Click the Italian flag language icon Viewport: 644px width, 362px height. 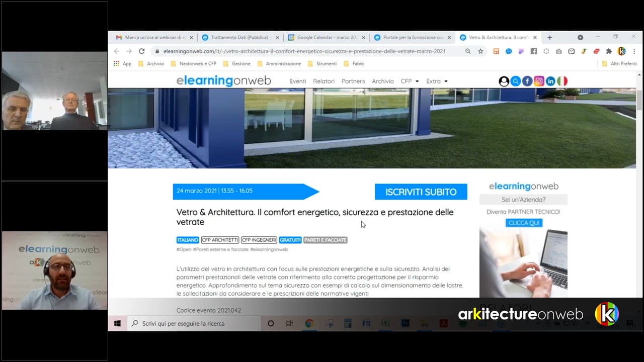pyautogui.click(x=562, y=81)
